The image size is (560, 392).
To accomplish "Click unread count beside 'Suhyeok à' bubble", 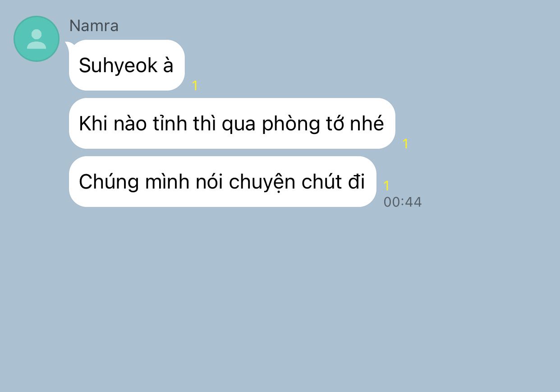I will [195, 86].
